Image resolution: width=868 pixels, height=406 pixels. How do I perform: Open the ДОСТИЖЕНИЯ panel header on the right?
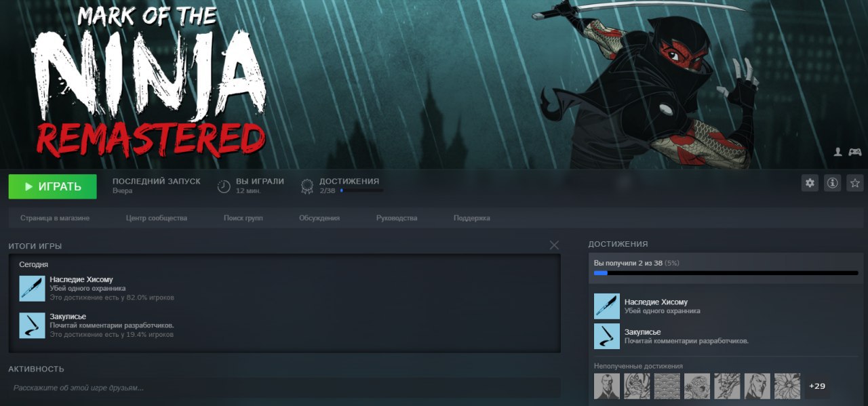(x=618, y=244)
